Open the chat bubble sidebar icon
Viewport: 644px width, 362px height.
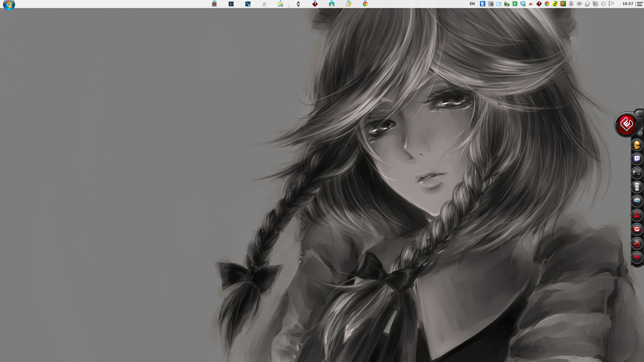(637, 201)
